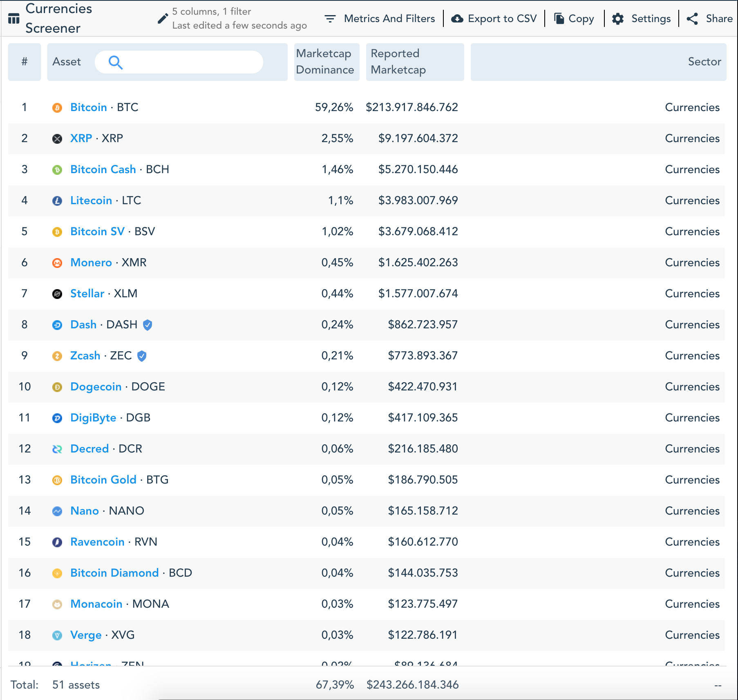Click the Bitcoin Cash green logo

(57, 169)
